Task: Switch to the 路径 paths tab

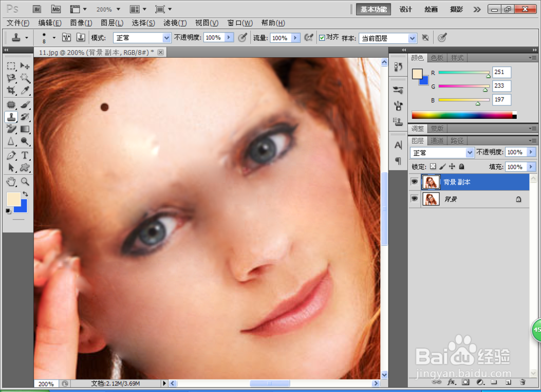Action: coord(457,141)
